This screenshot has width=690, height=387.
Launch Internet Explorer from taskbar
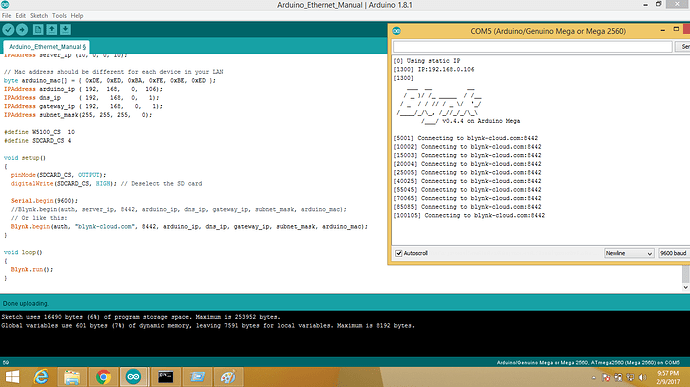tap(41, 377)
